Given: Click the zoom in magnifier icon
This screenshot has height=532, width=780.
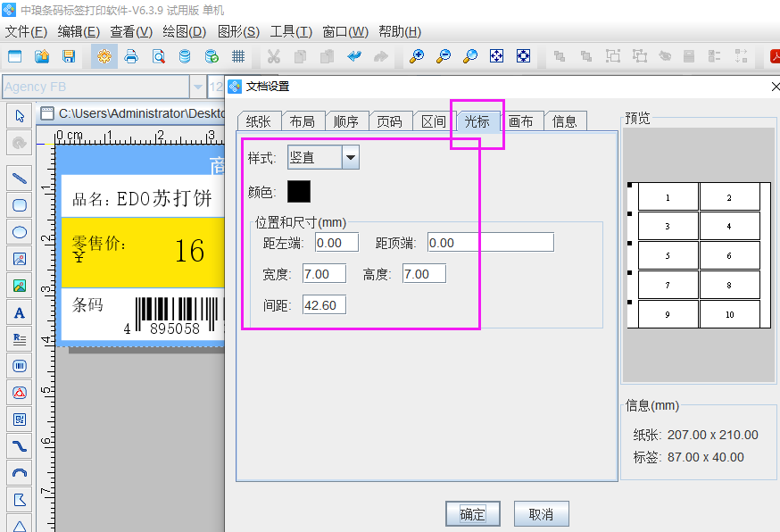Looking at the screenshot, I should point(416,55).
